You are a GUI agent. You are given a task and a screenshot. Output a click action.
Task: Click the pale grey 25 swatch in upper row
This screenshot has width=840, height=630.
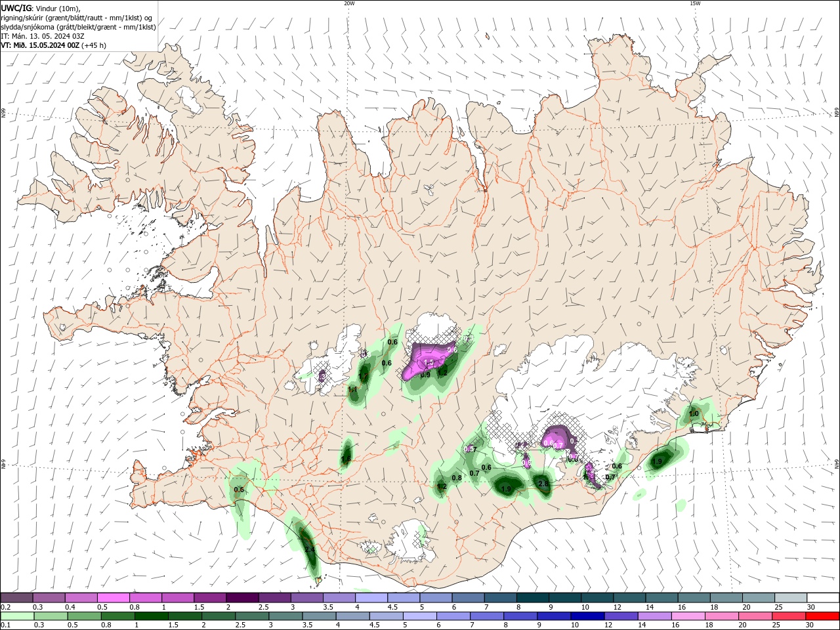(791, 598)
